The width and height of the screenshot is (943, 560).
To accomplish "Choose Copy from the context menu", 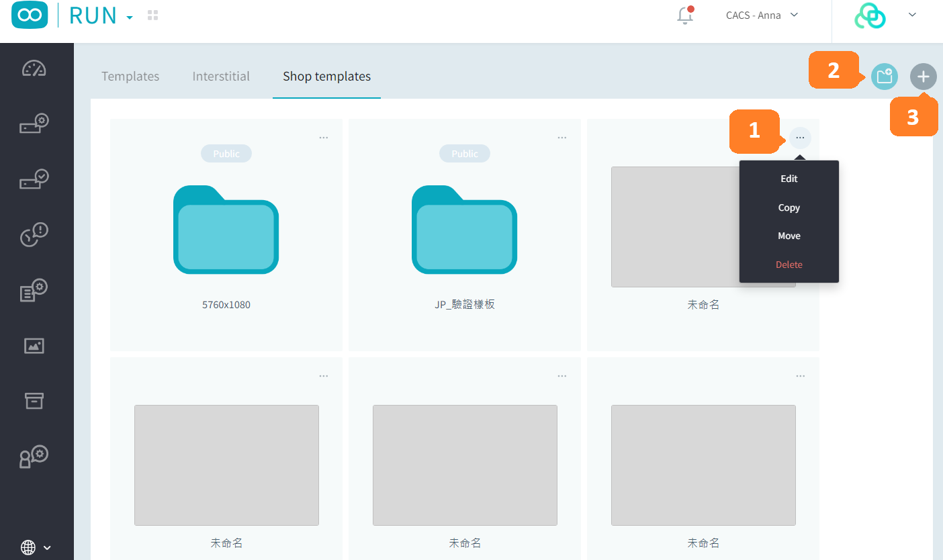I will pos(789,207).
